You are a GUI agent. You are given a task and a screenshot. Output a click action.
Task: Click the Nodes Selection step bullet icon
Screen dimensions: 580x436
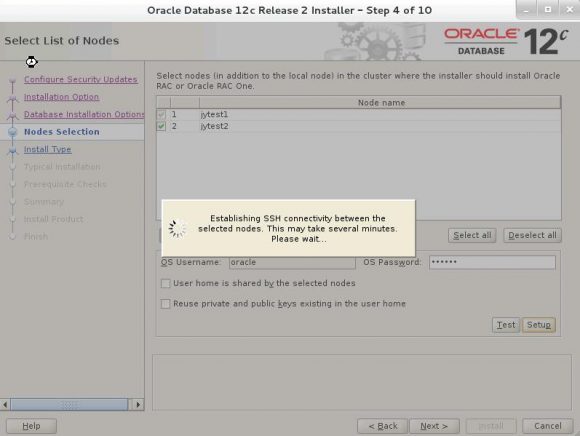coord(13,132)
